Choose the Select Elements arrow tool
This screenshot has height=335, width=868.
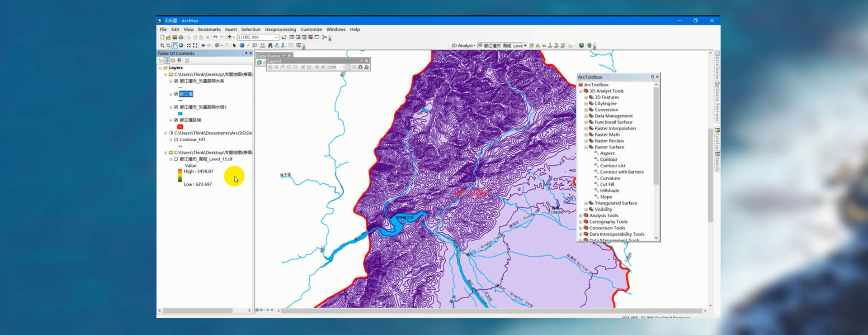pos(234,45)
